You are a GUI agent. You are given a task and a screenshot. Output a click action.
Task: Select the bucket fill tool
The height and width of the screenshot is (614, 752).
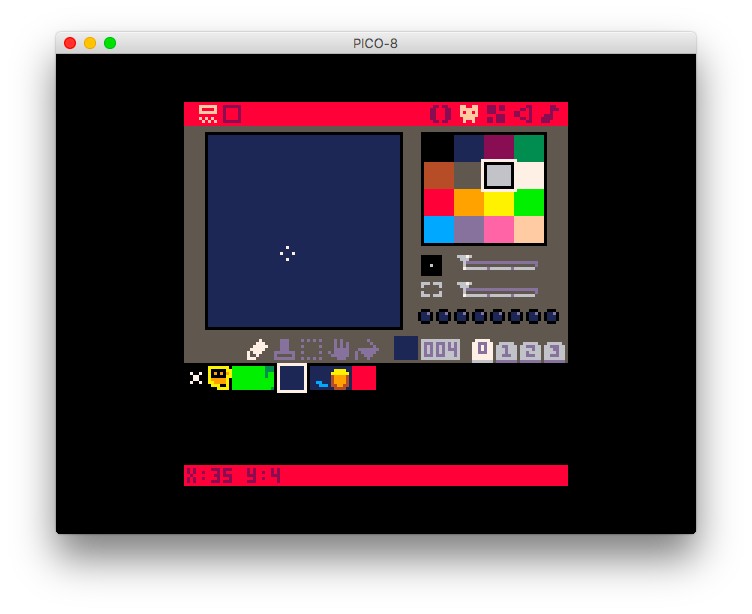pos(367,350)
